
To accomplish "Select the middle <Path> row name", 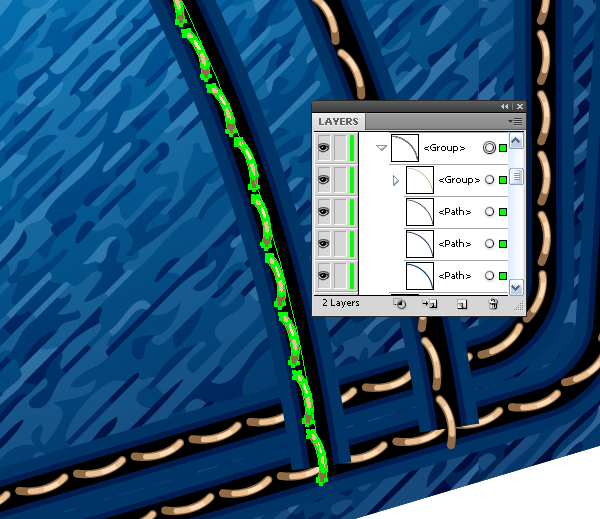I will click(x=455, y=244).
